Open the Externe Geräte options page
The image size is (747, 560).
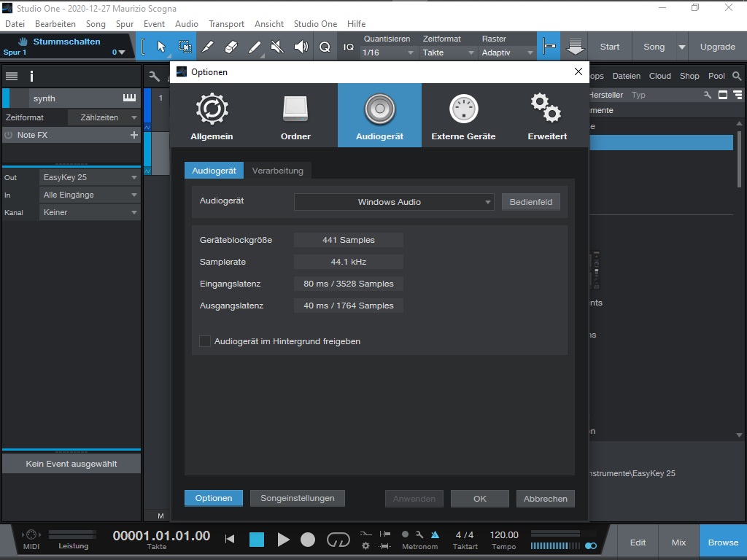463,115
